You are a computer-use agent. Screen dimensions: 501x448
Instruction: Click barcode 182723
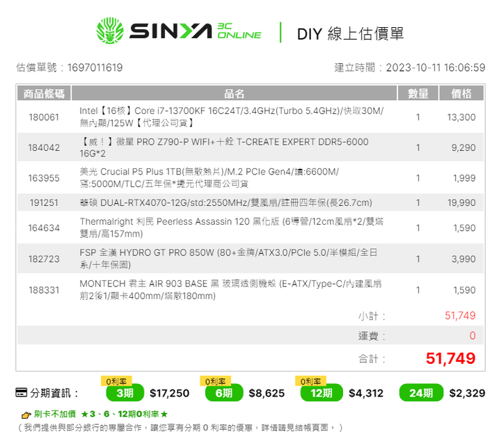(x=44, y=259)
